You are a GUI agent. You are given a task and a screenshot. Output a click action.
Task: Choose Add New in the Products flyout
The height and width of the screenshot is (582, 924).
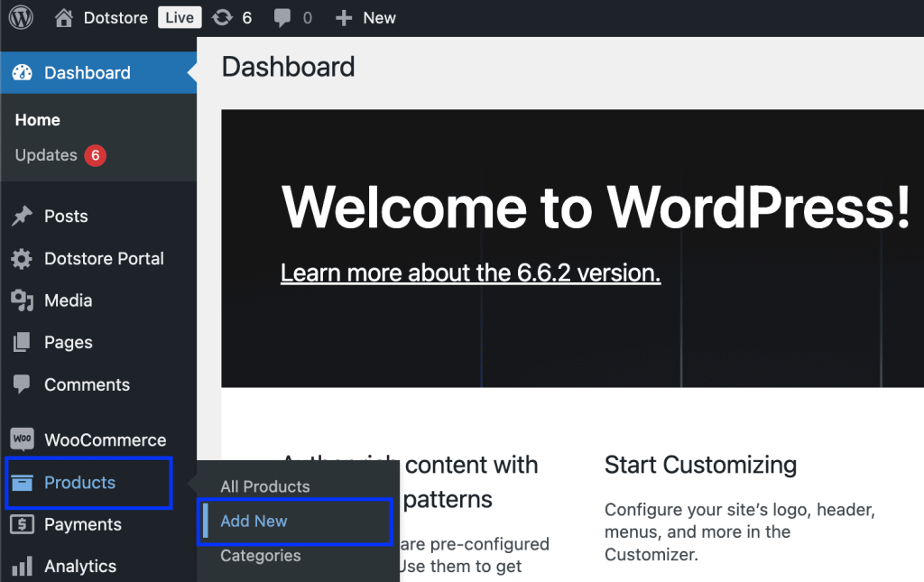(x=254, y=522)
